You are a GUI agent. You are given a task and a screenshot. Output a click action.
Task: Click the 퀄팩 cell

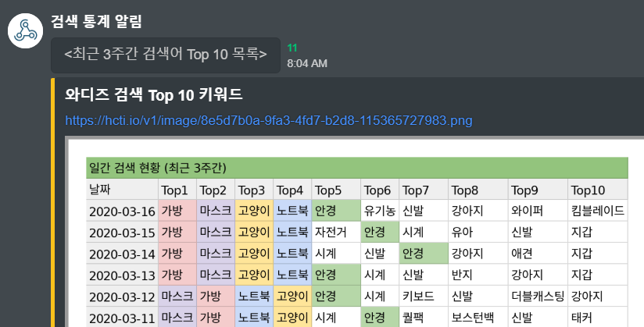(424, 318)
